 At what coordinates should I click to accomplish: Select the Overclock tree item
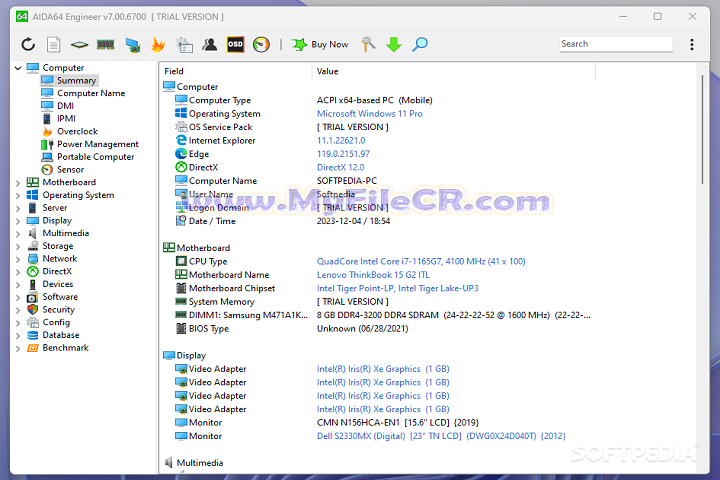(77, 131)
